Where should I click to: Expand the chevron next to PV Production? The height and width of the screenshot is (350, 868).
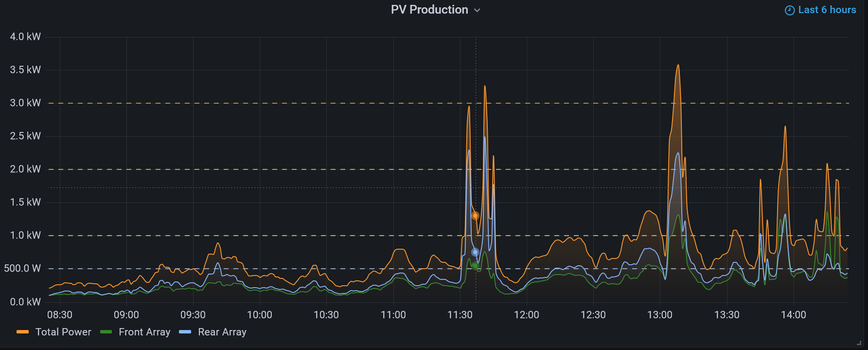pyautogui.click(x=477, y=10)
